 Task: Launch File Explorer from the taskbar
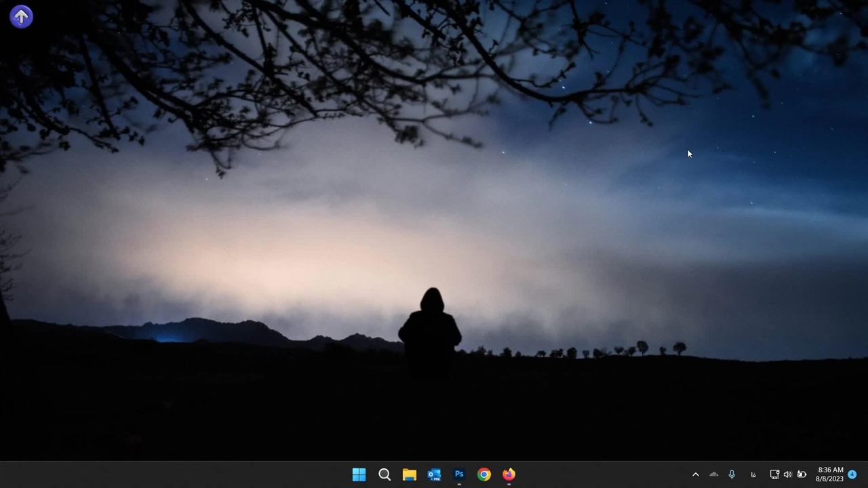(409, 474)
